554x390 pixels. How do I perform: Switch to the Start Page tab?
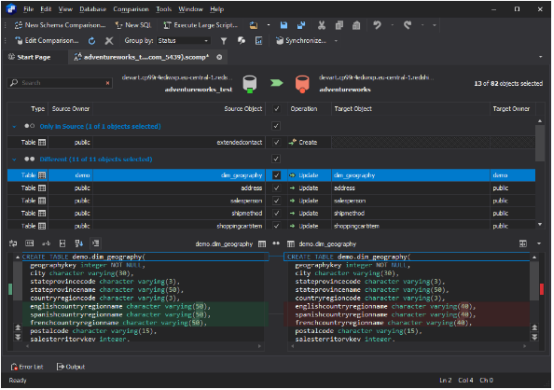(30, 57)
